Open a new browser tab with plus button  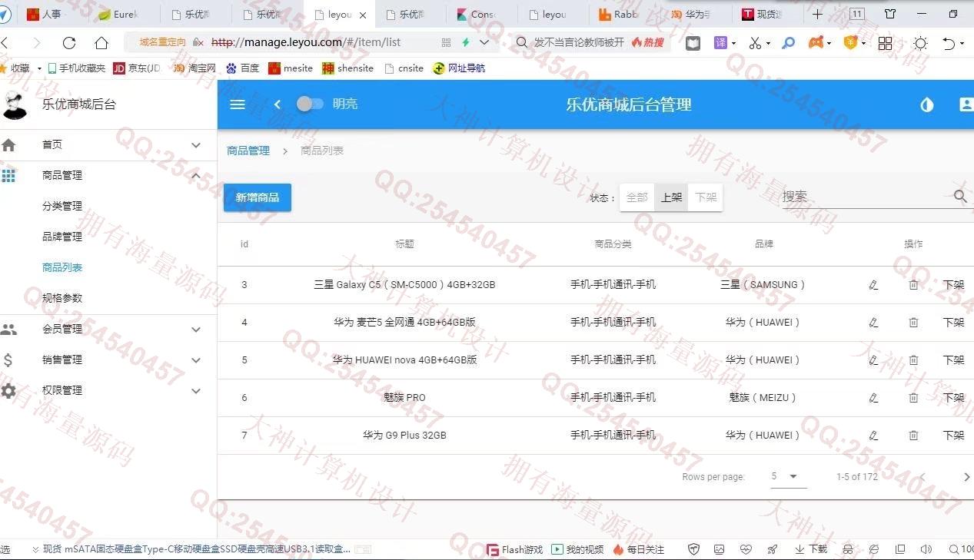coord(817,14)
